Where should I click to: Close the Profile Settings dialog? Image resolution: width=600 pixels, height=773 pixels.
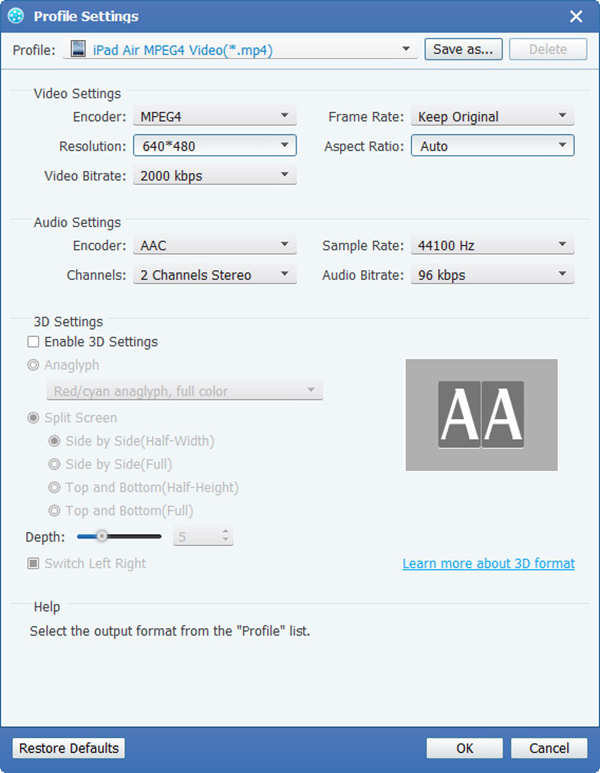[x=576, y=16]
